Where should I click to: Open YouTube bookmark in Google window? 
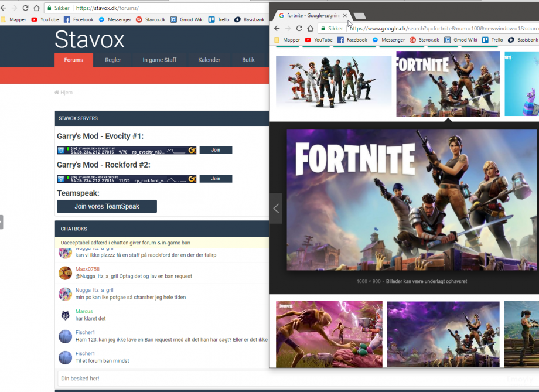coord(319,40)
